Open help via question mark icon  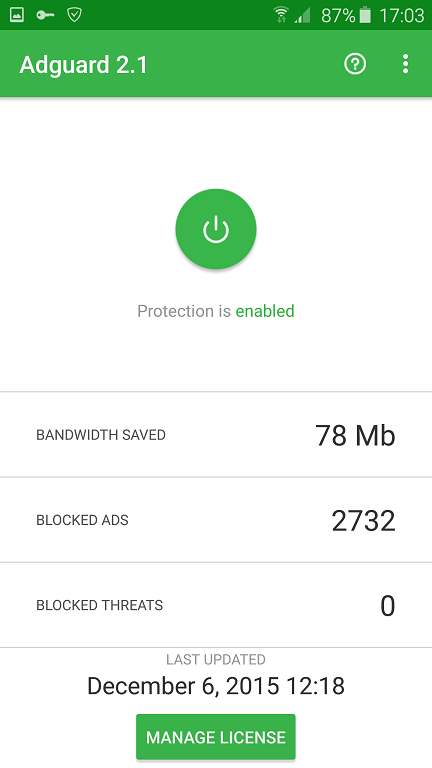click(355, 64)
